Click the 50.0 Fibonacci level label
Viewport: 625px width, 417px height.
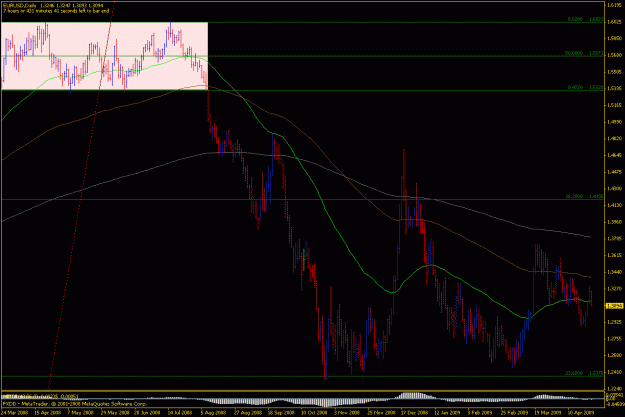[584, 53]
